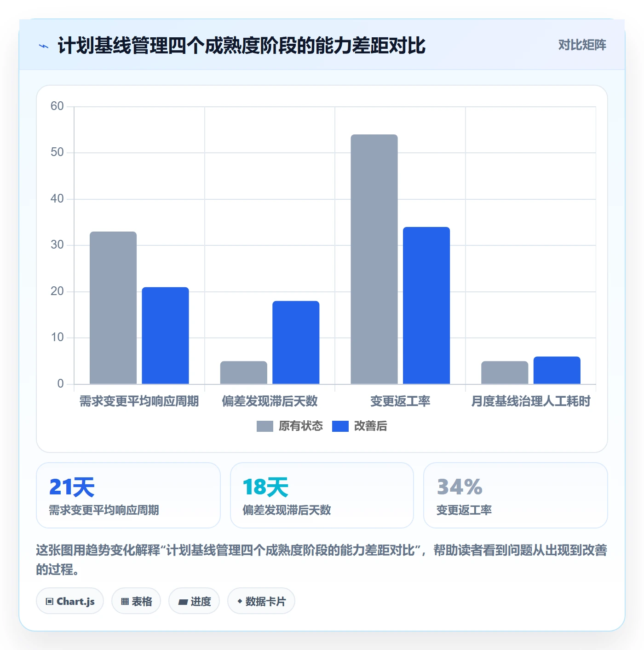
Task: Click the chart title 计划基线管理四个成熟度阶段的能力差距对比
Action: click(x=241, y=46)
